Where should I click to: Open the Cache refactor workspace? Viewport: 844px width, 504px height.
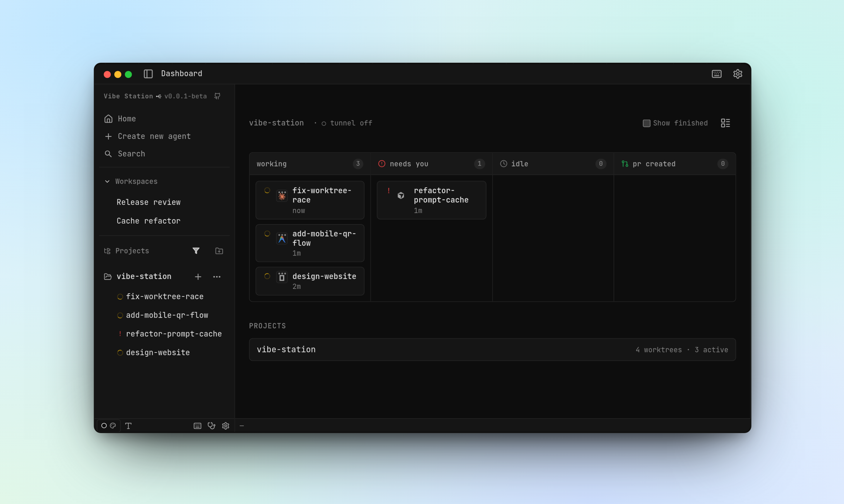[x=148, y=221]
